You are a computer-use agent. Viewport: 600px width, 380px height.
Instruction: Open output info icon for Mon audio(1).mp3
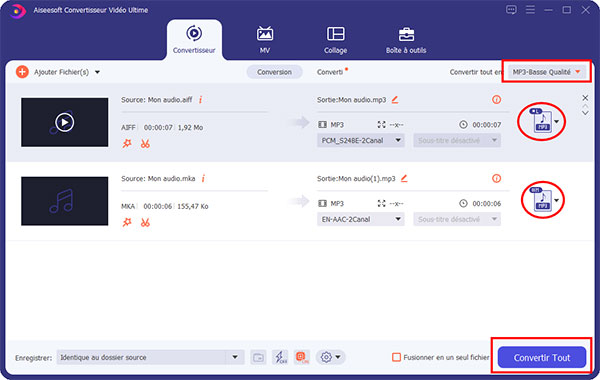coord(496,179)
